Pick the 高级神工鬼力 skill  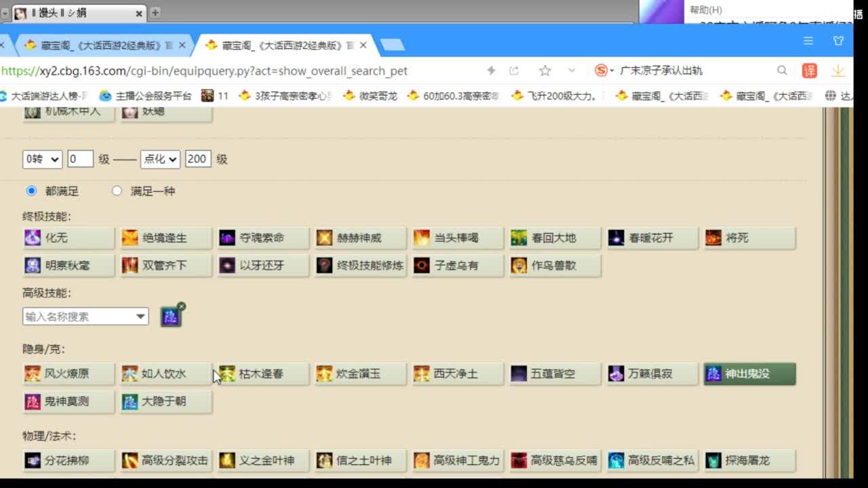[458, 460]
